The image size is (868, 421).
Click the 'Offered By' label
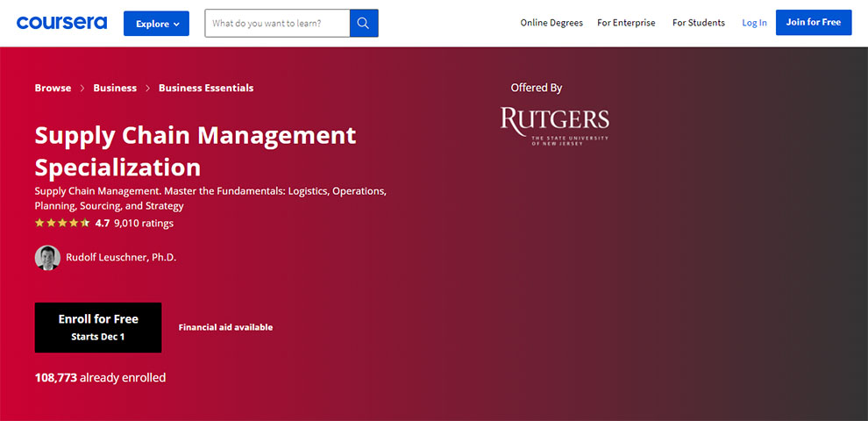537,88
